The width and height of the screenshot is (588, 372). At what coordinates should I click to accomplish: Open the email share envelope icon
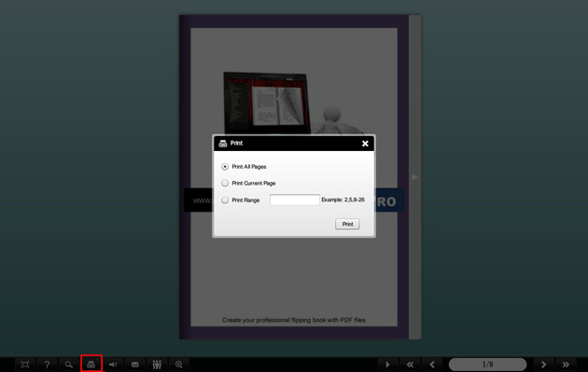[135, 365]
